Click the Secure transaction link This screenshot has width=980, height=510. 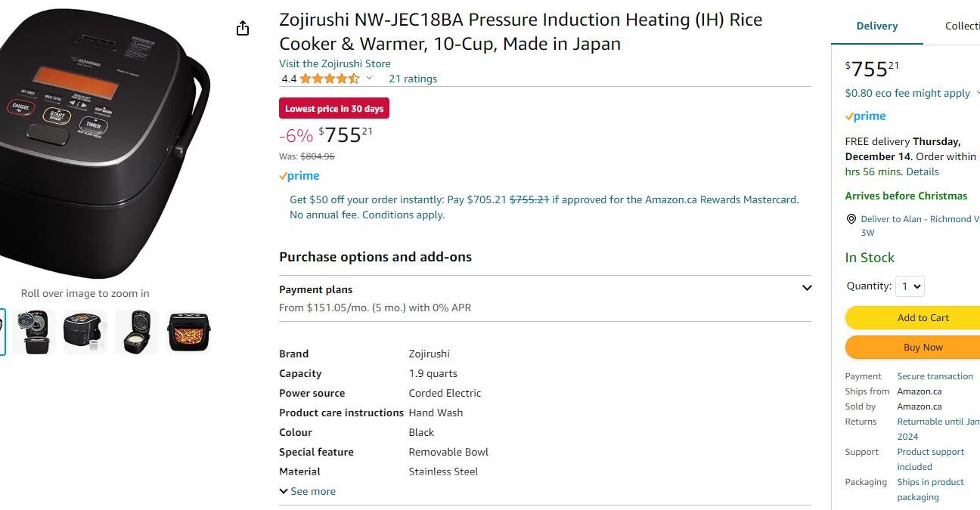(935, 376)
